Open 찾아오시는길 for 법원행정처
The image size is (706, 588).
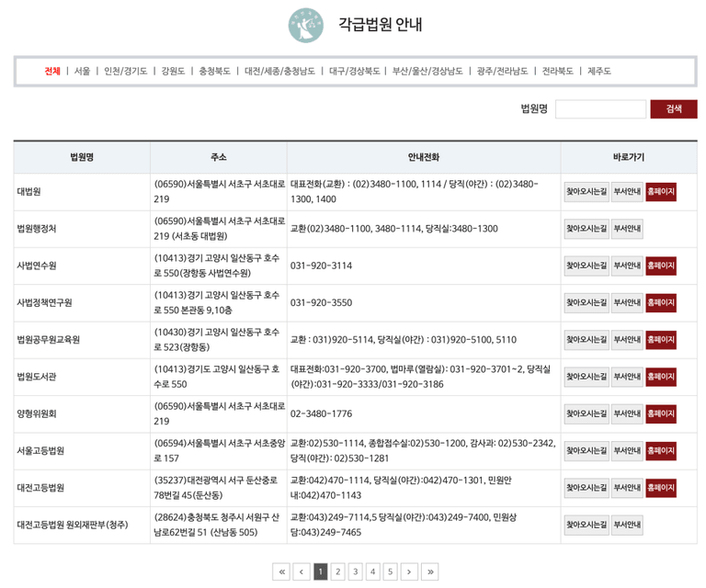pyautogui.click(x=586, y=229)
